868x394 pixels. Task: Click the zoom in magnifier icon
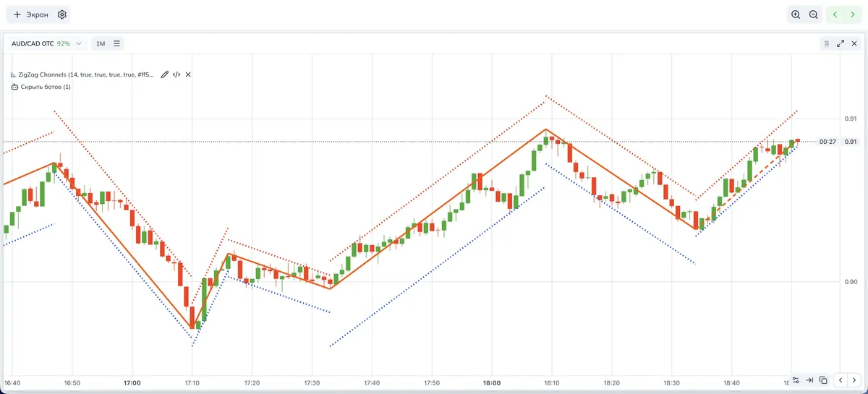[796, 14]
